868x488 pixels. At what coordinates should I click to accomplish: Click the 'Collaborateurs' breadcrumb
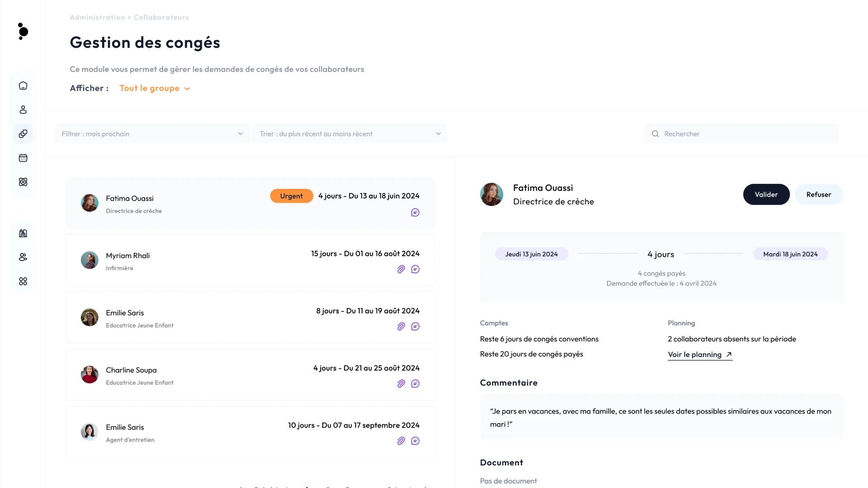(x=161, y=18)
